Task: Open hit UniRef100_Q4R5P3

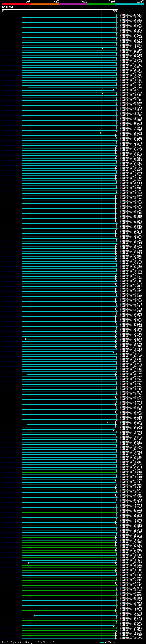Action: [131, 316]
